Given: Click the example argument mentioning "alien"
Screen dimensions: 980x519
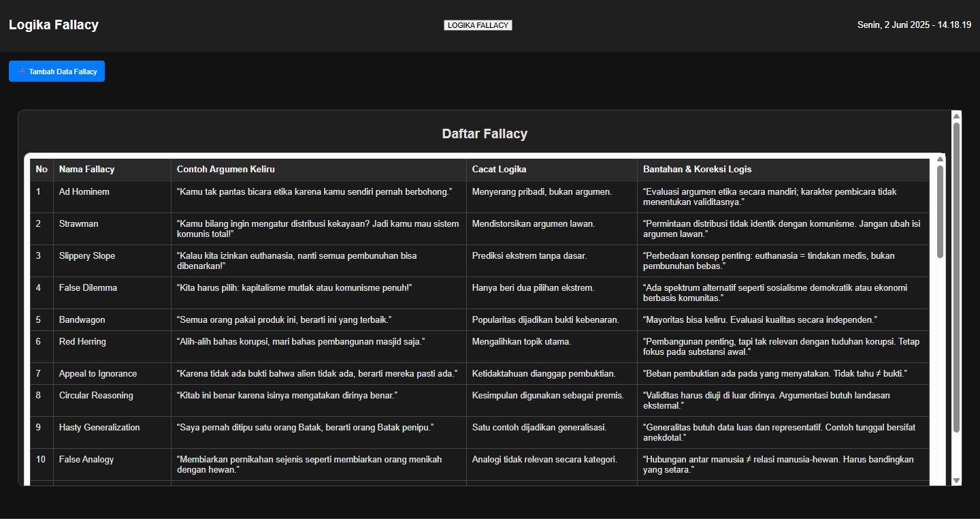Looking at the screenshot, I should coord(318,374).
